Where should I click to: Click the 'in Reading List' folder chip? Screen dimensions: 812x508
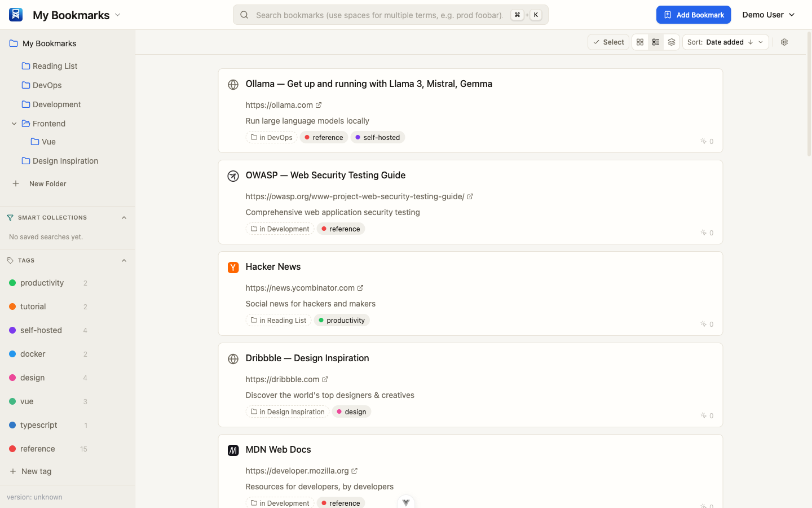tap(279, 320)
